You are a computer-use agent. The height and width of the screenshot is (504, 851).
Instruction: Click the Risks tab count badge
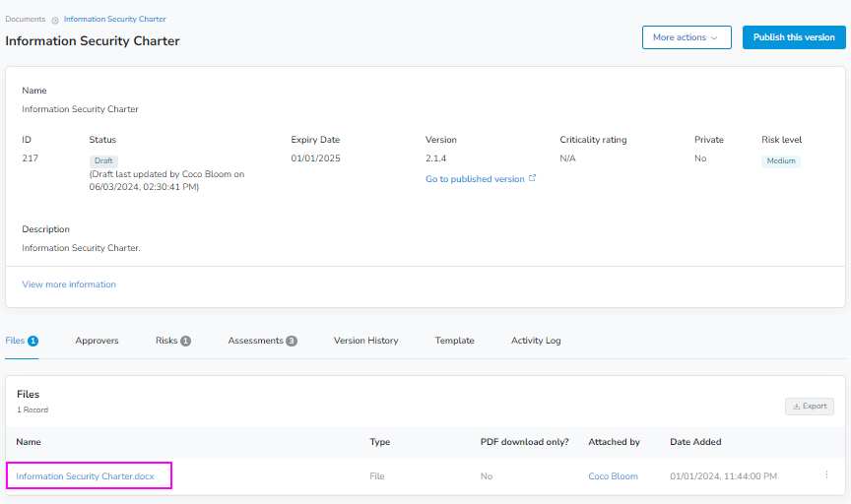coord(185,341)
